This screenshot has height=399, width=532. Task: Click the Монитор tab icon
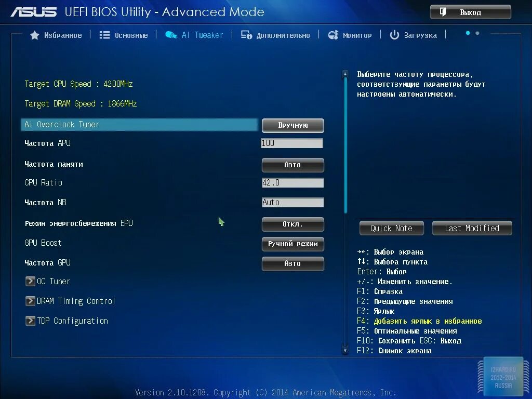(333, 35)
